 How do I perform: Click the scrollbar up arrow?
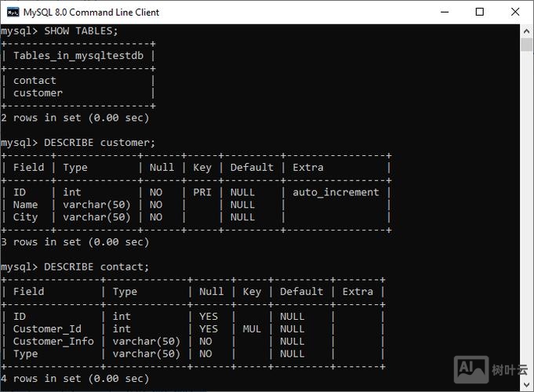(x=526, y=31)
